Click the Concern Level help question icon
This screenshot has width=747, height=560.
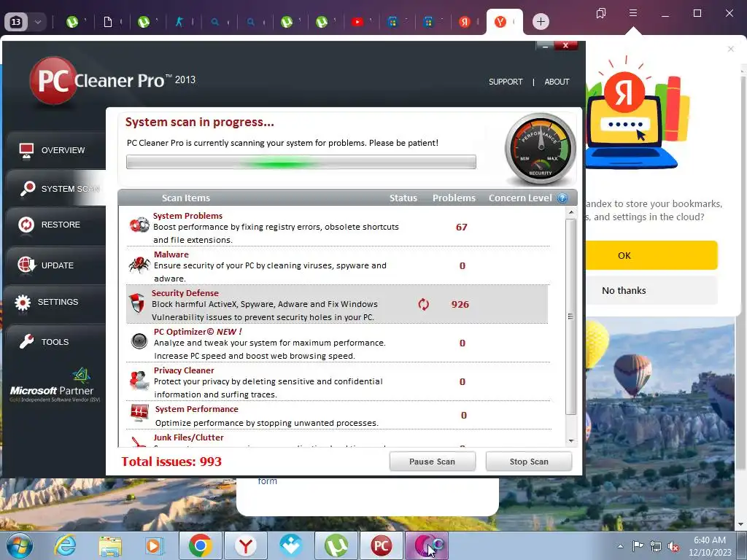click(562, 198)
